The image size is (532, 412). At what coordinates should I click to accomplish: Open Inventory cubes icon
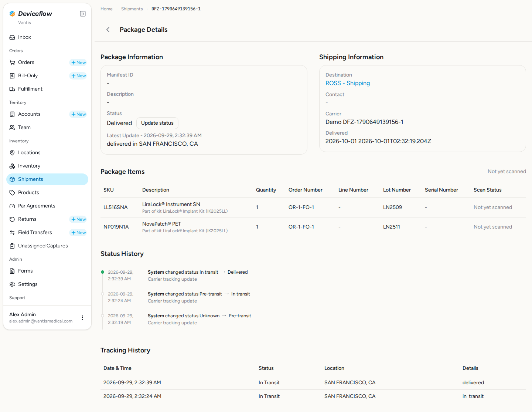coord(12,166)
